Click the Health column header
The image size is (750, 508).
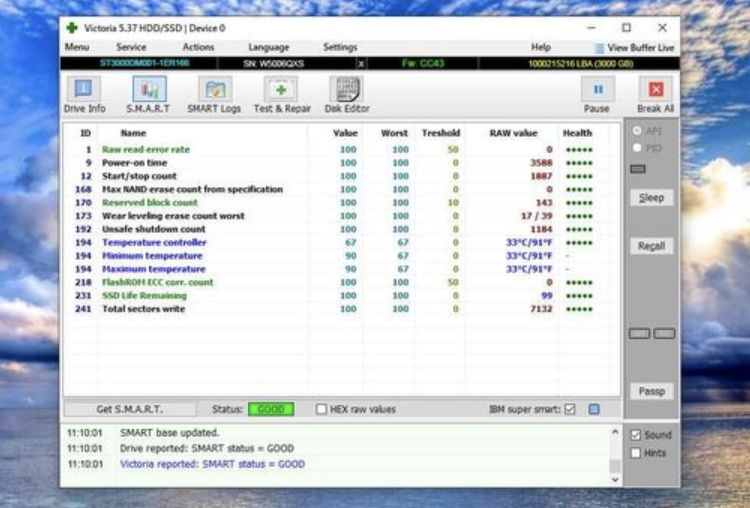(577, 133)
